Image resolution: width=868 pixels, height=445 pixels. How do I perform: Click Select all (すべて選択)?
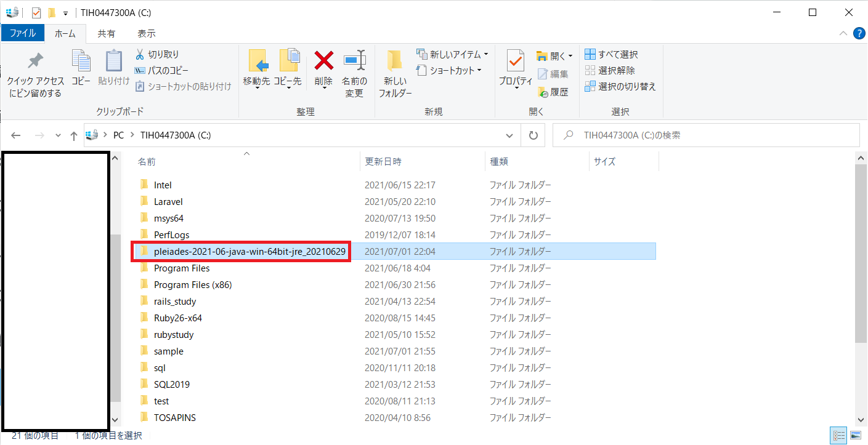tap(611, 55)
